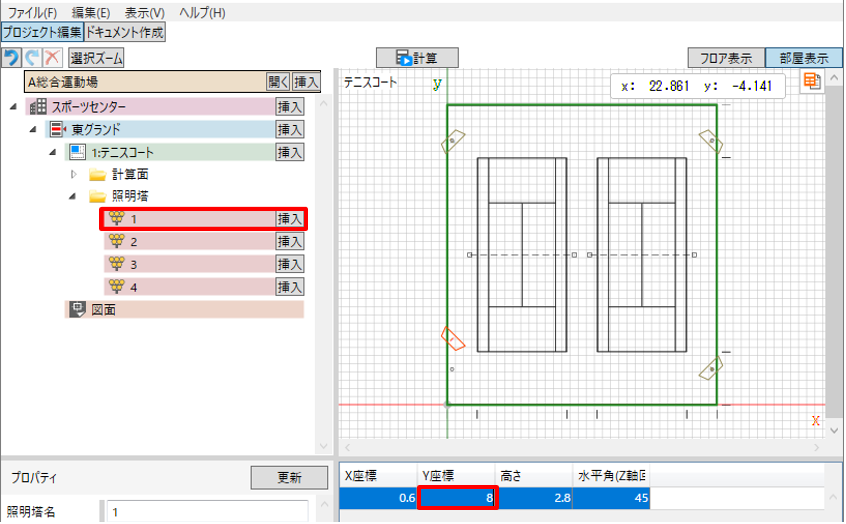Click the redo arrow icon
846x524 pixels.
(30, 58)
